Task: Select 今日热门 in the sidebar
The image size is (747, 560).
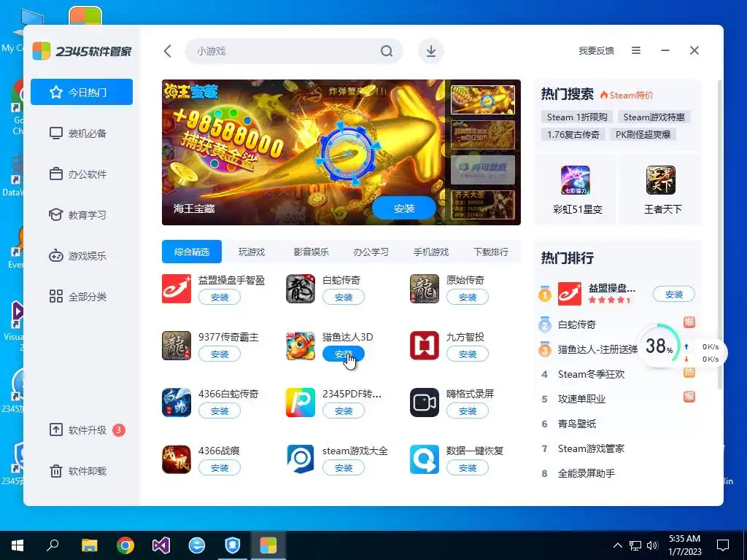Action: (82, 92)
